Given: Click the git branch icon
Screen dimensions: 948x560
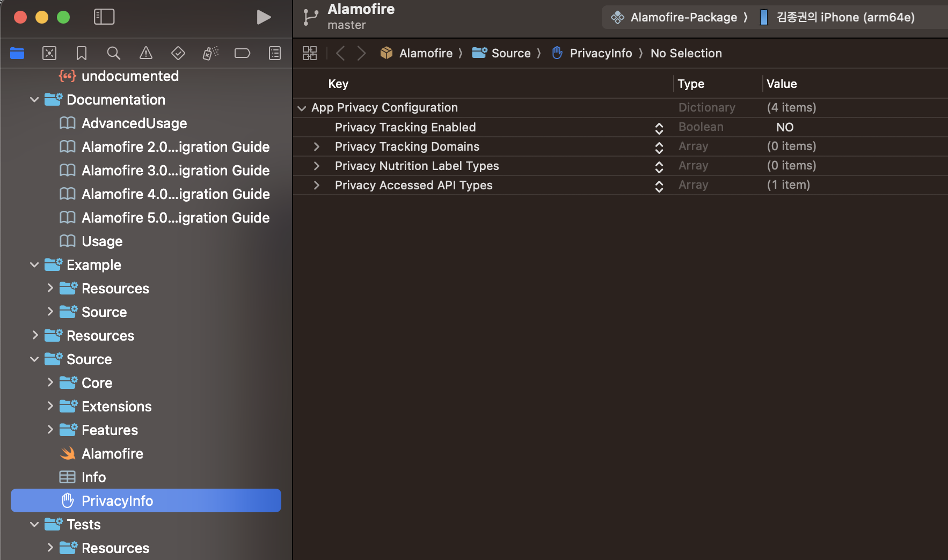Looking at the screenshot, I should [x=310, y=17].
